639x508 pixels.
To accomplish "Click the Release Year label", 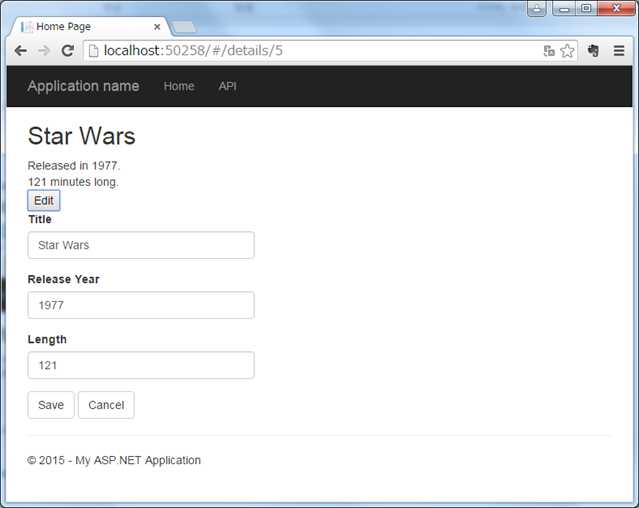I will (x=64, y=279).
